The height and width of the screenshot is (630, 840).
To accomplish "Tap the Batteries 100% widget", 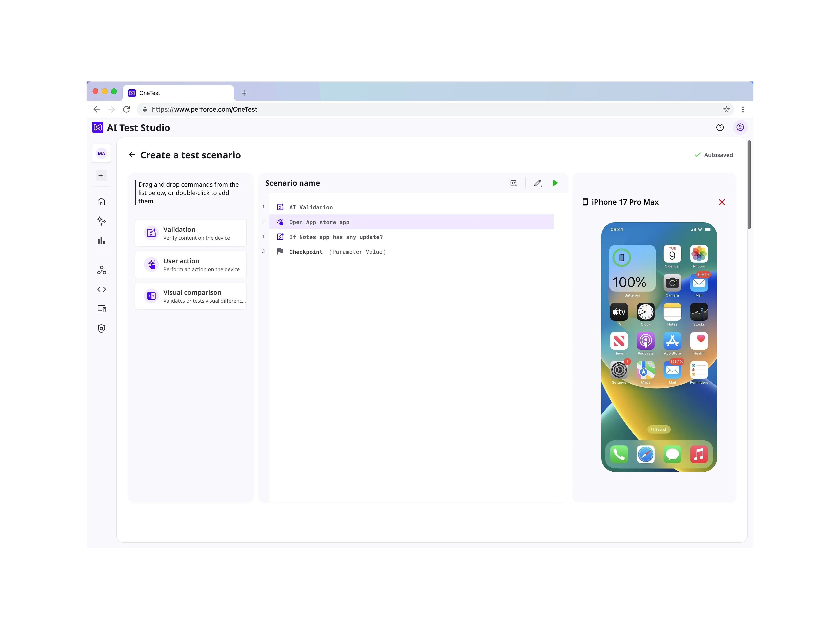I will coord(632,268).
